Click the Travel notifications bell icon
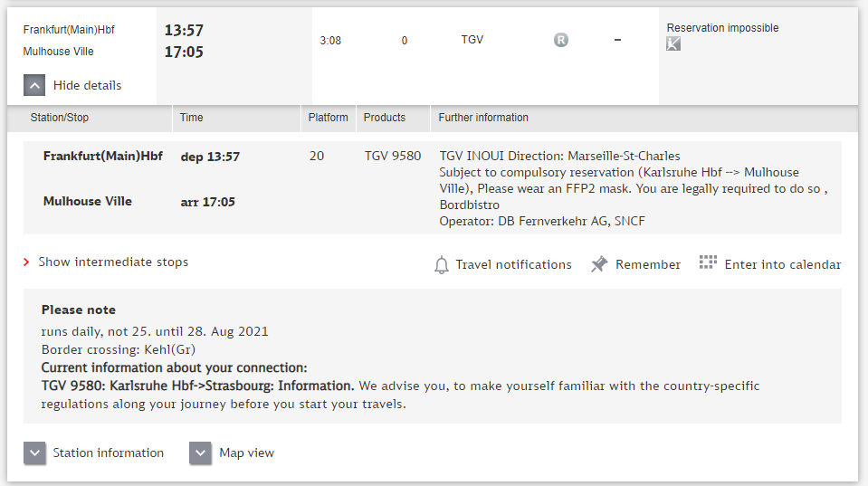 tap(441, 265)
